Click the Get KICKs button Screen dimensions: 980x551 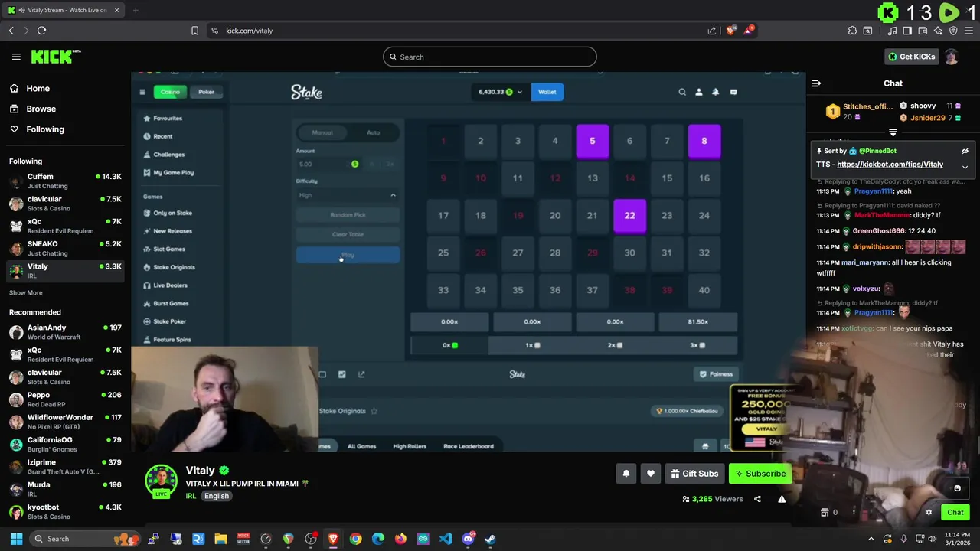click(911, 57)
